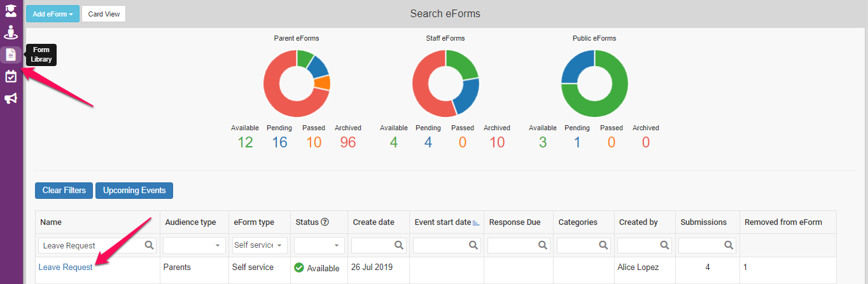Click the Parent eForms Pending count 16
The image size is (868, 284).
coord(279,142)
